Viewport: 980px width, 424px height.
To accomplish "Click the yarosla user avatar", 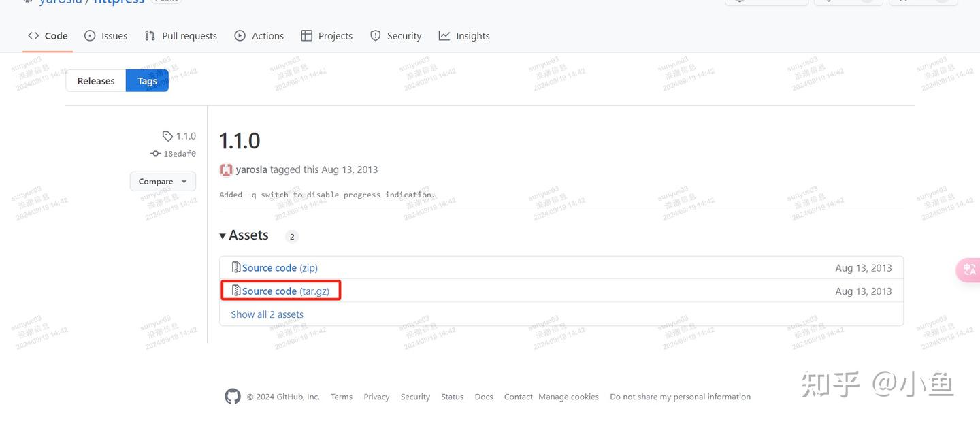I will [x=226, y=169].
